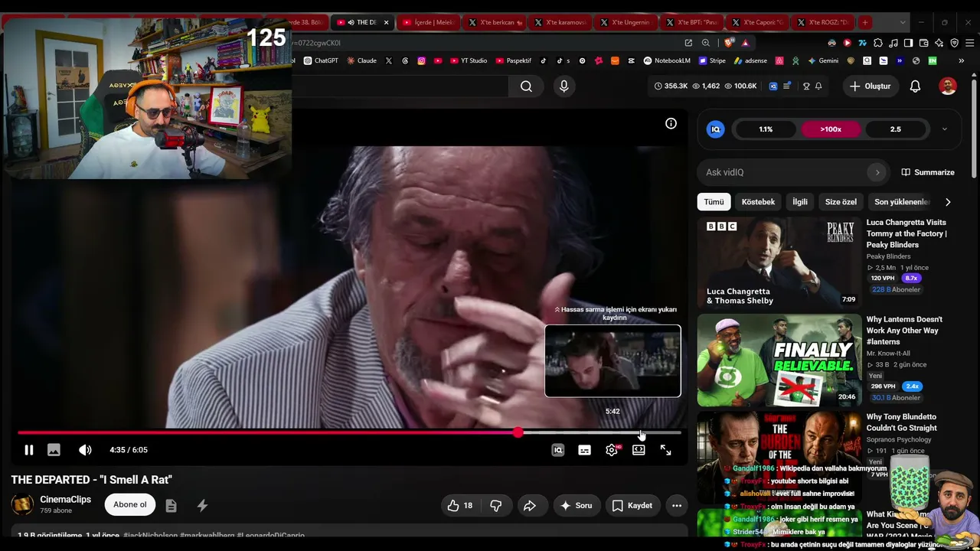Open the YT Studio bookmark
Screen dimensions: 980x551
[x=468, y=60]
